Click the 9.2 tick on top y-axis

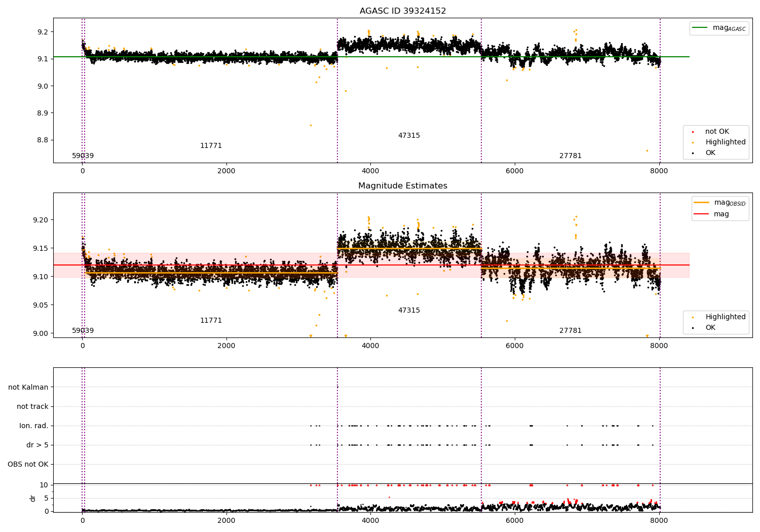pyautogui.click(x=43, y=32)
